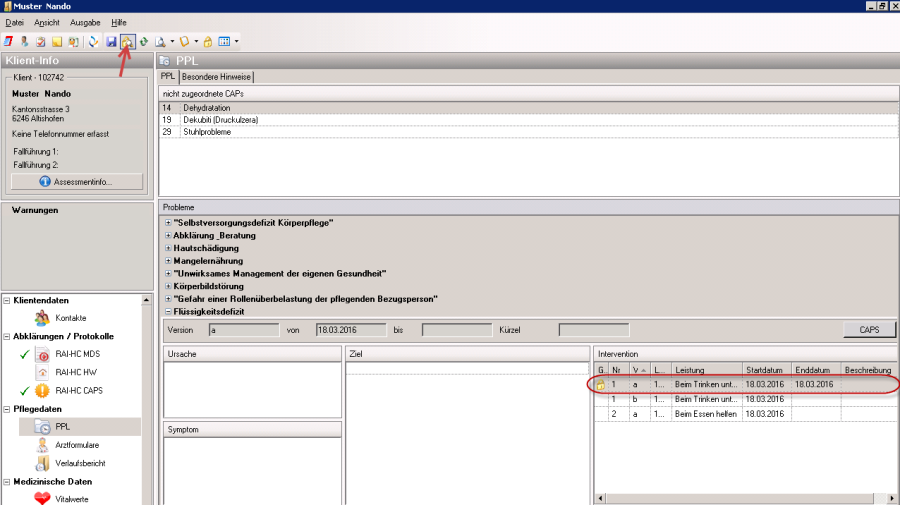
Task: Select the Dekubiti (Druckulzera) CAP row
Action: tap(220, 119)
